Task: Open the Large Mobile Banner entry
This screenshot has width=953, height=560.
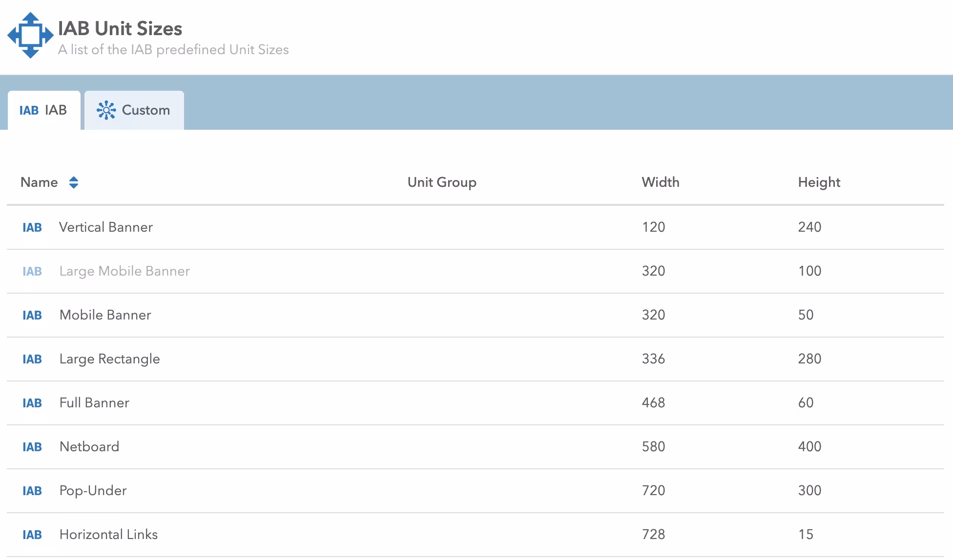Action: (x=124, y=271)
